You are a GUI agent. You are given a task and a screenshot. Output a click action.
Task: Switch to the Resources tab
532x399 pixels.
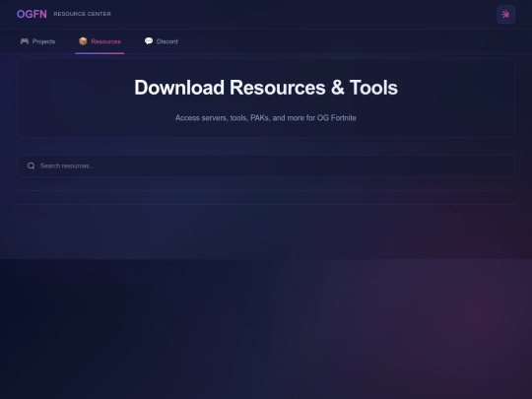[x=100, y=41]
